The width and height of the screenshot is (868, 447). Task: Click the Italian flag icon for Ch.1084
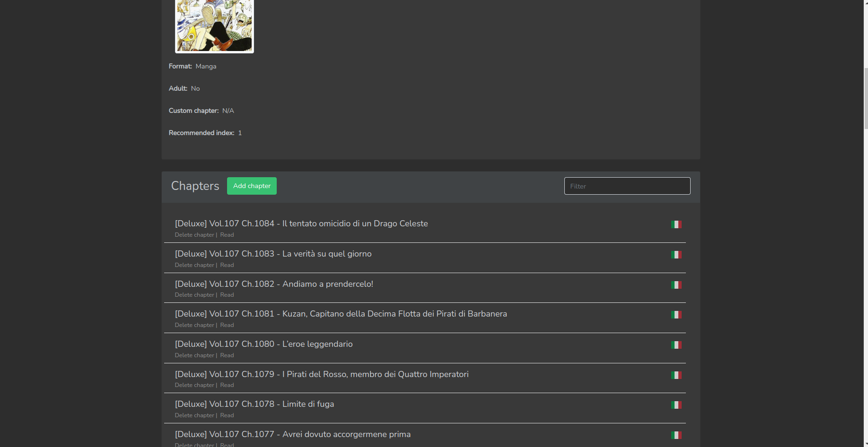pyautogui.click(x=676, y=224)
